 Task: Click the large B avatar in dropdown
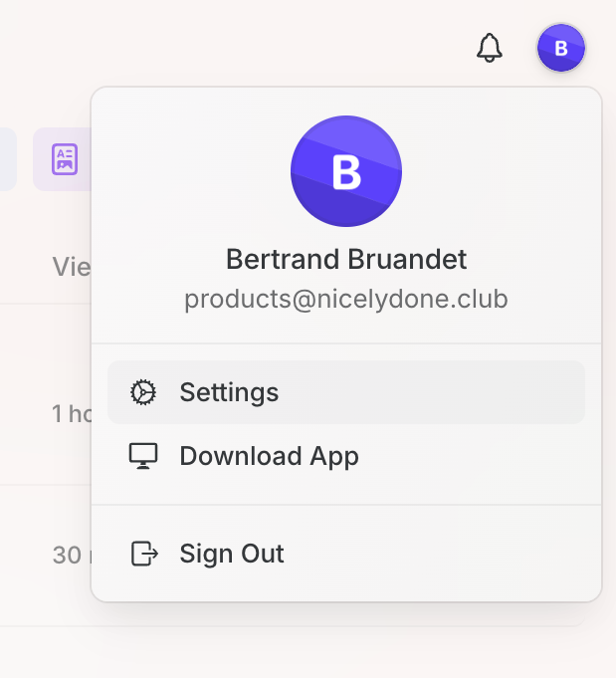346,171
